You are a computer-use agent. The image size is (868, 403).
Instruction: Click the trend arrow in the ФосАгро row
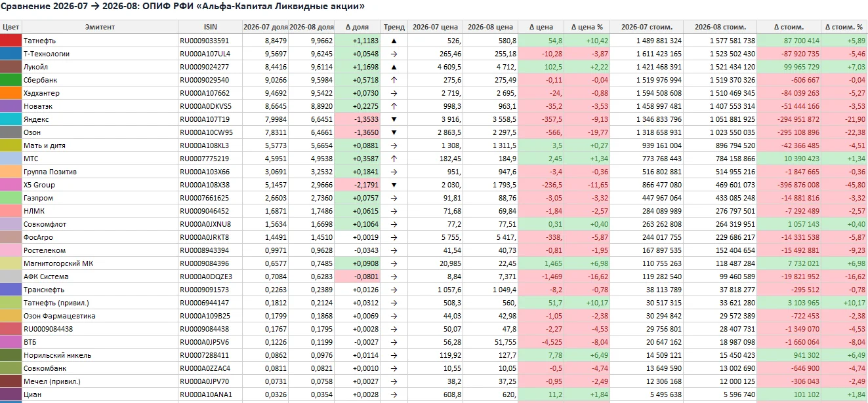tap(394, 237)
